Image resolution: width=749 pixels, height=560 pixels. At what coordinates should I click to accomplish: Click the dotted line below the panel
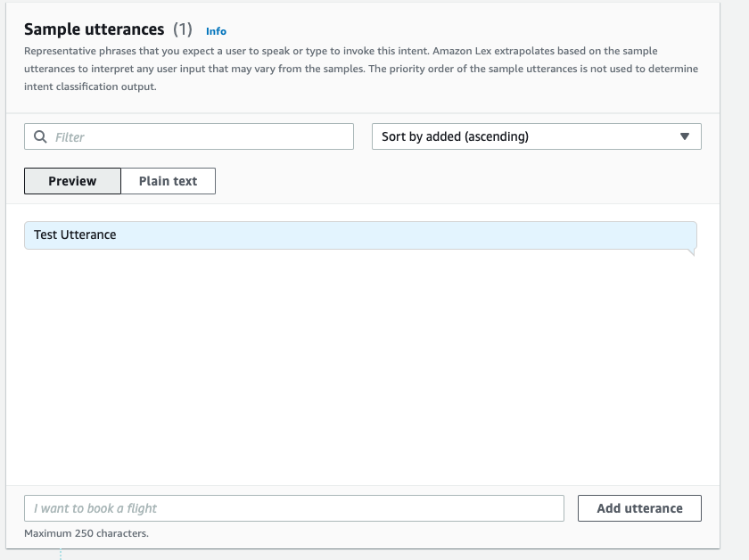[61, 555]
